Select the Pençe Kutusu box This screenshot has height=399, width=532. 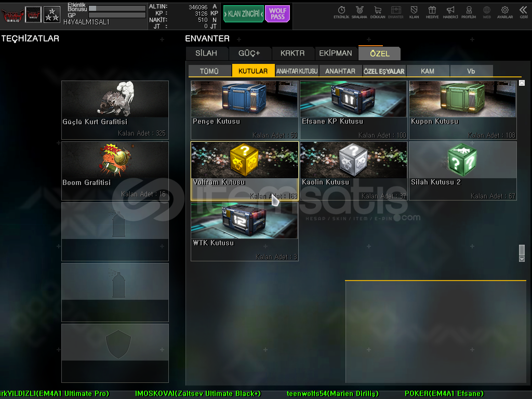click(245, 110)
